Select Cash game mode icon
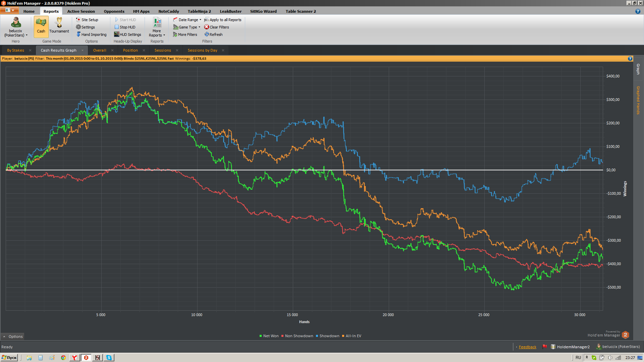The height and width of the screenshot is (362, 644). click(41, 23)
